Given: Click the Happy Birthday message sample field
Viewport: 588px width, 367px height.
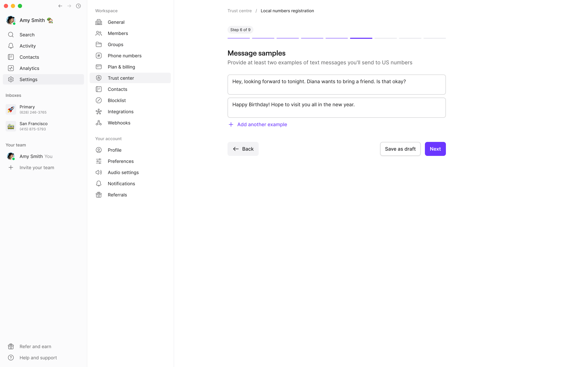Looking at the screenshot, I should pyautogui.click(x=336, y=108).
